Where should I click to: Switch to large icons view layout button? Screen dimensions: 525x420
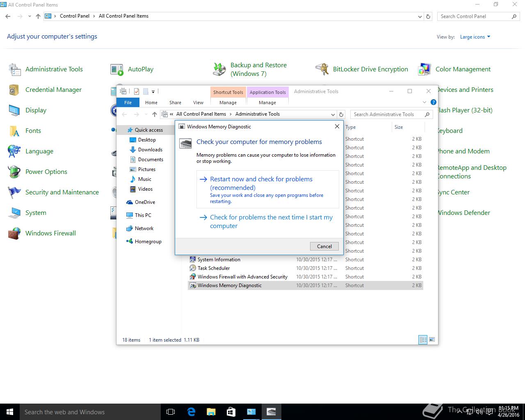pyautogui.click(x=431, y=340)
